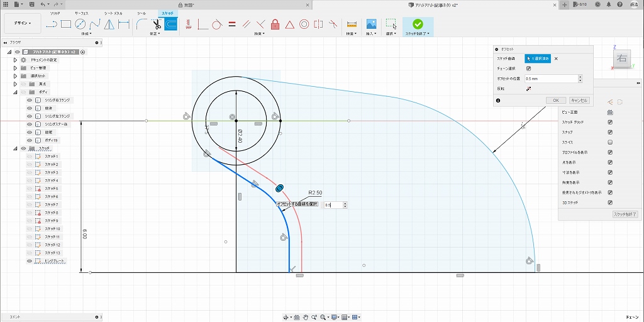The width and height of the screenshot is (644, 322).
Task: Select the Line tool in the toolbar
Action: point(52,25)
